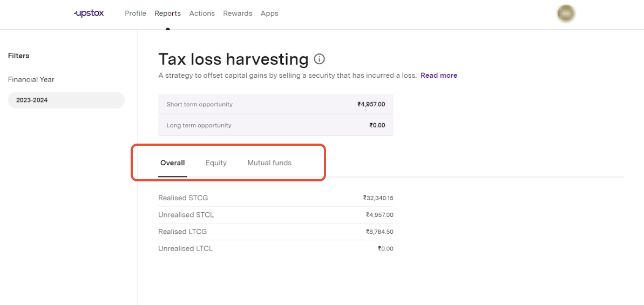Click the Financial Year filter label
Image resolution: width=644 pixels, height=305 pixels.
[x=31, y=79]
